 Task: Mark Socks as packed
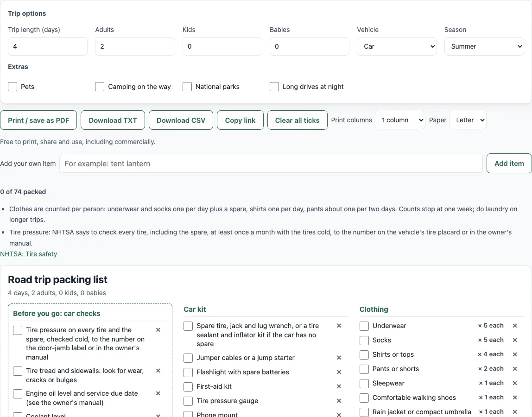tap(364, 340)
